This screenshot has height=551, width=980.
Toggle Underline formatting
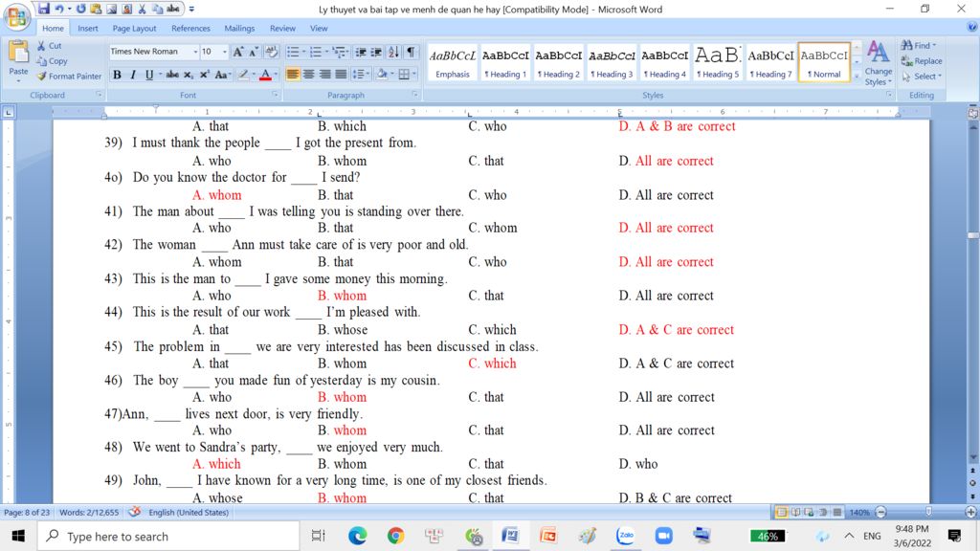148,75
